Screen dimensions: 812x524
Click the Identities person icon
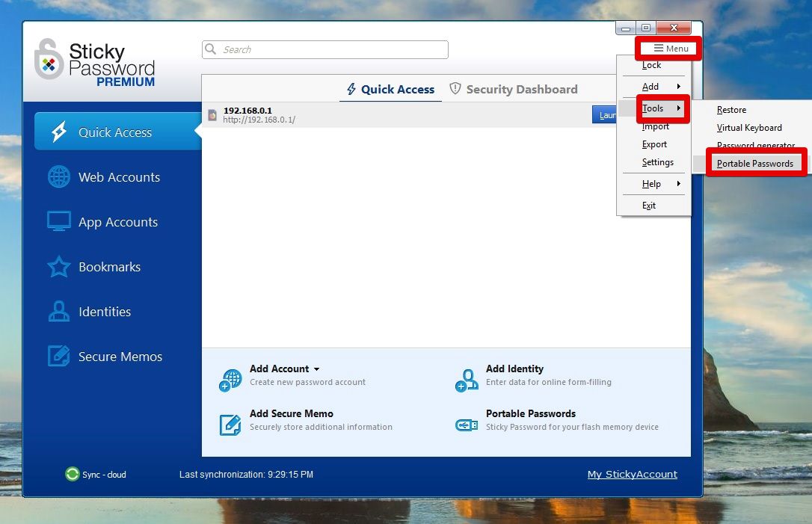point(59,311)
